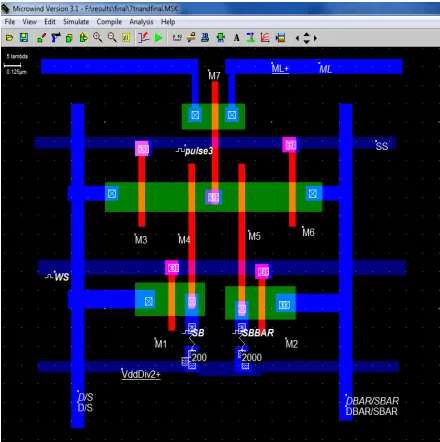Click the 2D cross-section view icon
Image resolution: width=440 pixels, height=442 pixels.
pos(191,38)
